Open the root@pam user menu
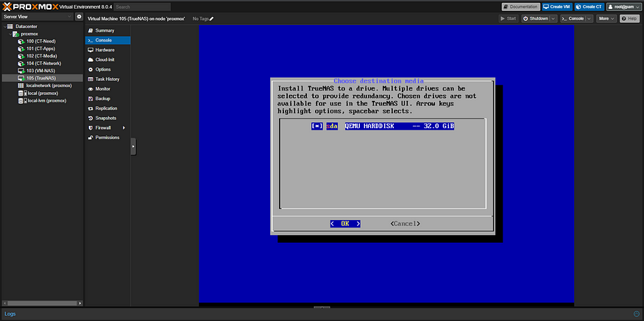 tap(624, 7)
